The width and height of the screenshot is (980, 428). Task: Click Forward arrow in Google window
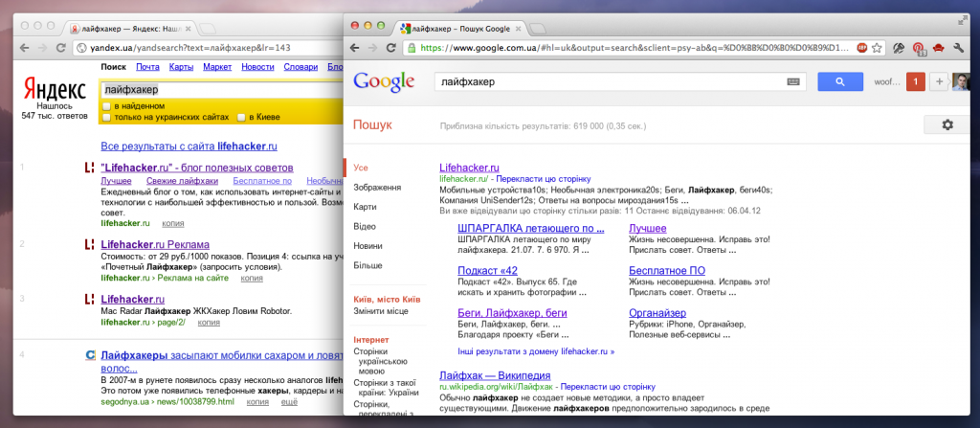click(x=373, y=48)
